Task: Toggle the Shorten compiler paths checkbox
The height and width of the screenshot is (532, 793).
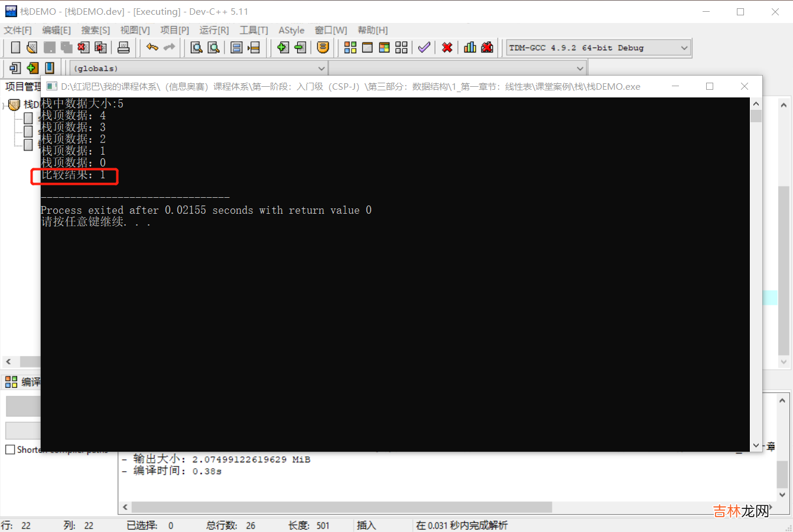Action: [x=10, y=449]
